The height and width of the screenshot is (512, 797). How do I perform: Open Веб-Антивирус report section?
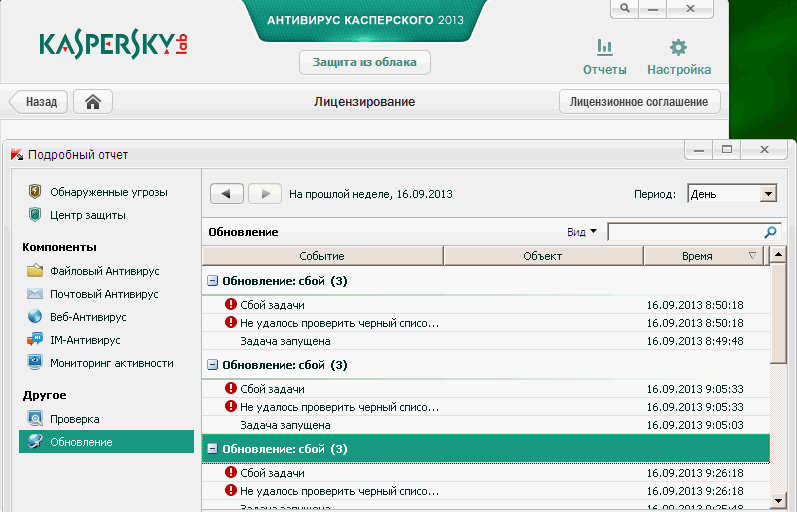tap(88, 317)
